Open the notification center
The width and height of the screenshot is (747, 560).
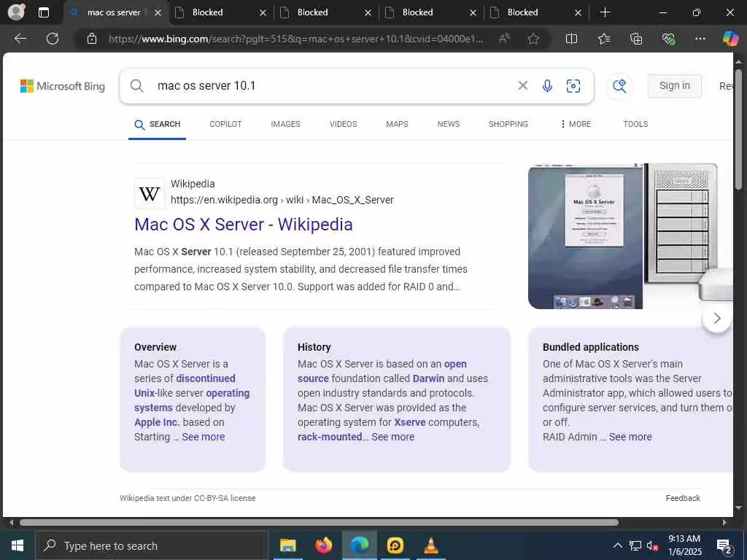pyautogui.click(x=724, y=545)
